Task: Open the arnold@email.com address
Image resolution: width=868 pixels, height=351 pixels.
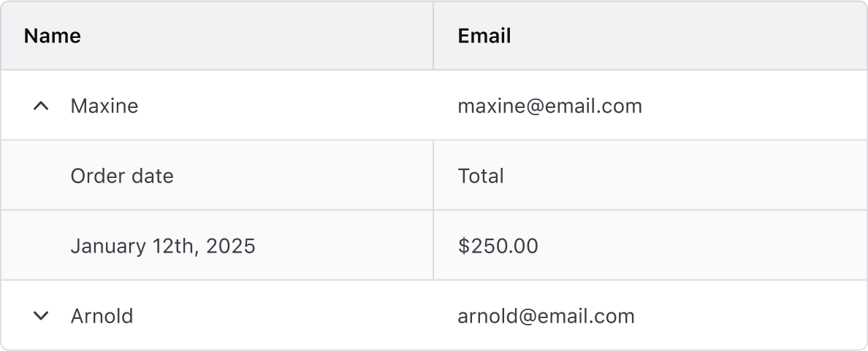Action: pyautogui.click(x=546, y=316)
